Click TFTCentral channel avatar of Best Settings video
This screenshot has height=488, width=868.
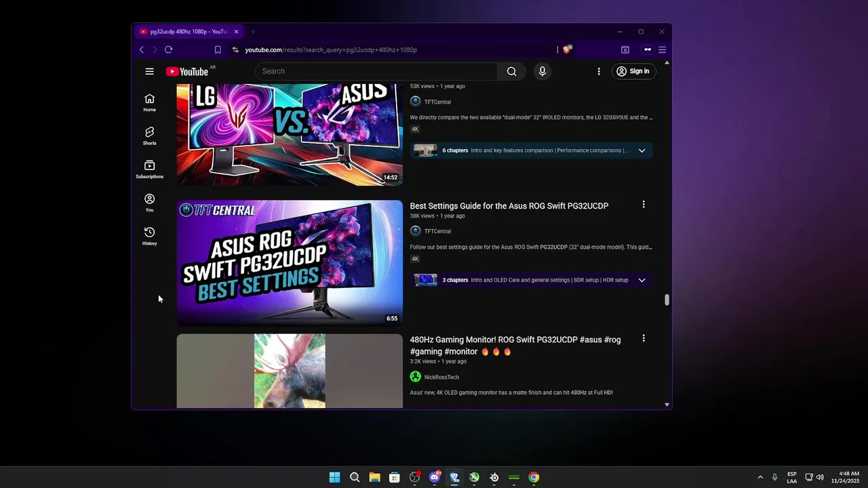pyautogui.click(x=416, y=231)
